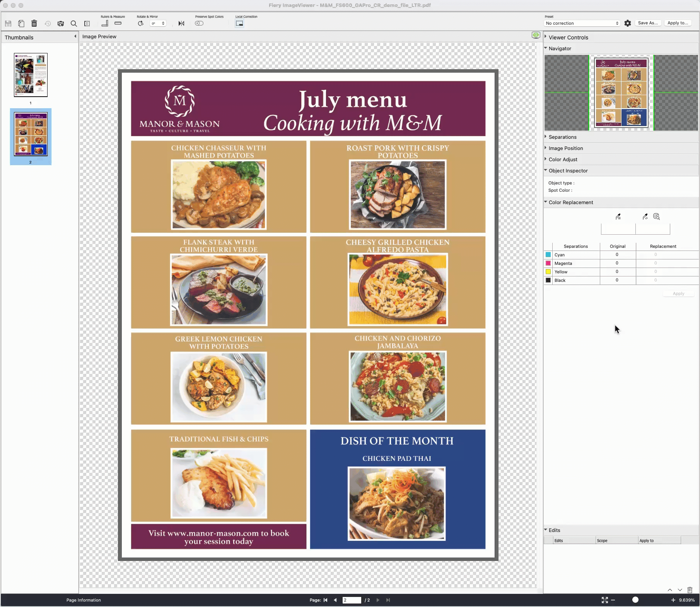Image resolution: width=700 pixels, height=607 pixels.
Task: Click Magenta replacement value cell
Action: pos(667,263)
